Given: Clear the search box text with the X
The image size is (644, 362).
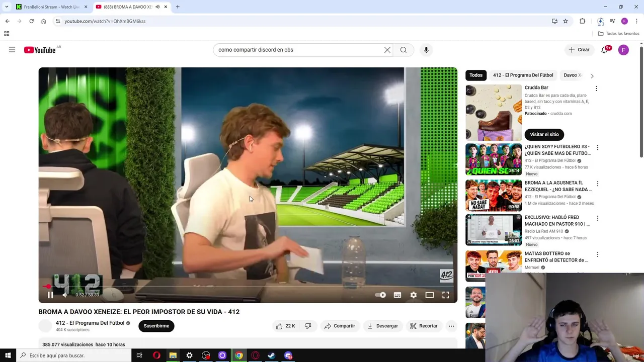Looking at the screenshot, I should (387, 50).
